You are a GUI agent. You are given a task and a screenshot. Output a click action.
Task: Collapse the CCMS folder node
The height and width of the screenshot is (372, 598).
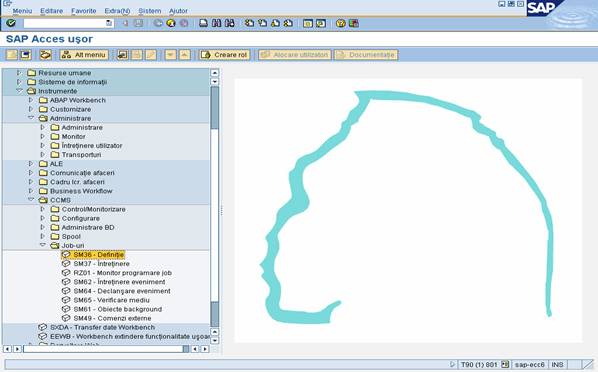[31, 200]
